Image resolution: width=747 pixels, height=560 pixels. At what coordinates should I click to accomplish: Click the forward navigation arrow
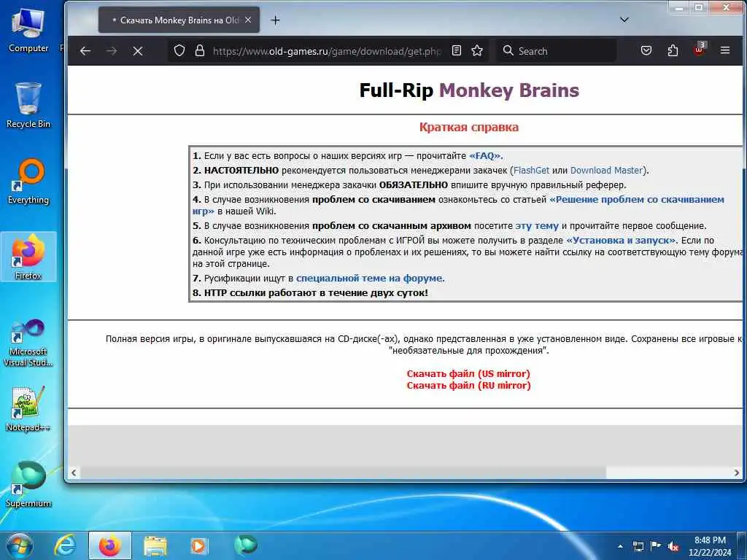click(112, 51)
